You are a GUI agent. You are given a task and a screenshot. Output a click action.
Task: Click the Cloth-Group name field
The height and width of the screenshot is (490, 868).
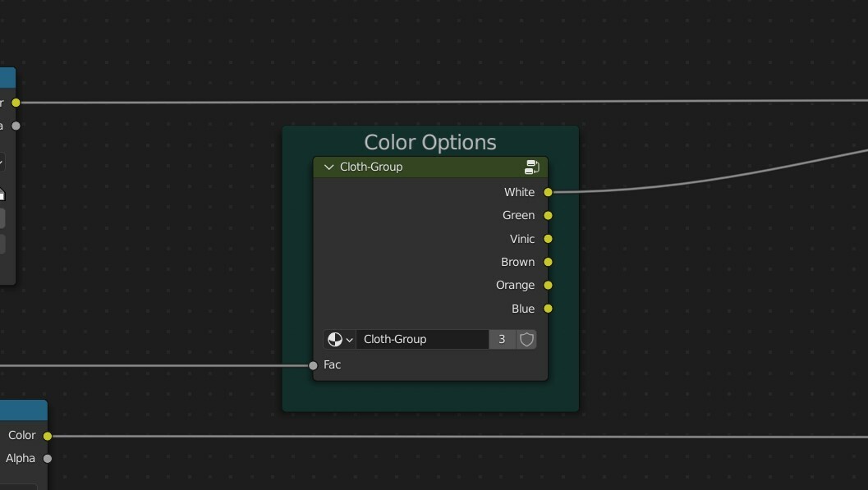422,340
